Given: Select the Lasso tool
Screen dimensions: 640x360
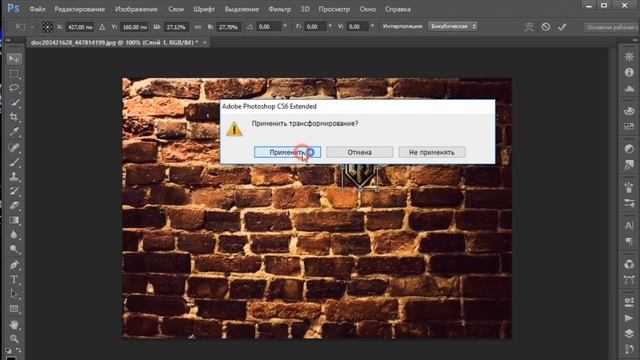Looking at the screenshot, I should click(14, 88).
